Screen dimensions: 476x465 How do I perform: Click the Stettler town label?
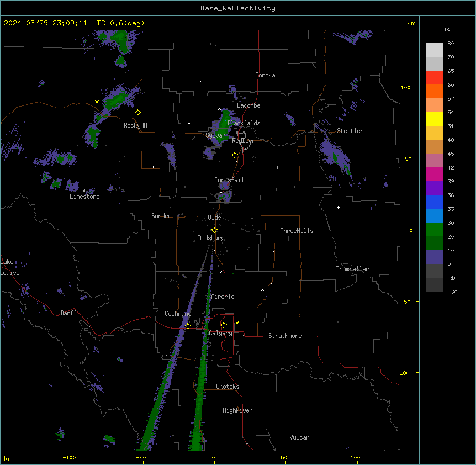click(350, 131)
